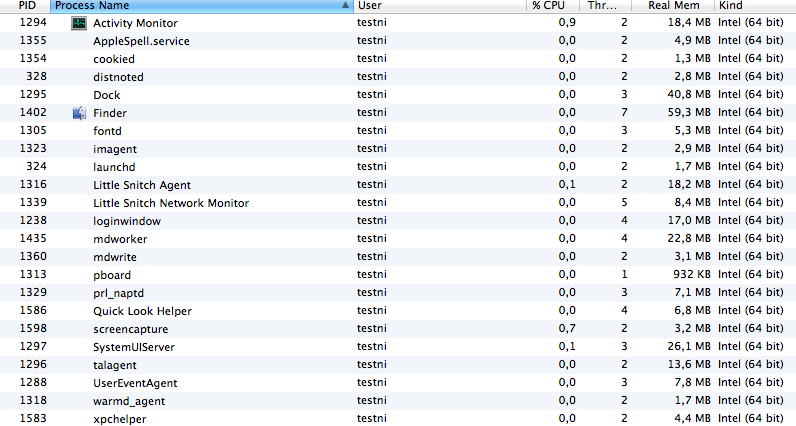Sort by the % CPU column header
Viewport: 796px width, 426px height.
(553, 6)
